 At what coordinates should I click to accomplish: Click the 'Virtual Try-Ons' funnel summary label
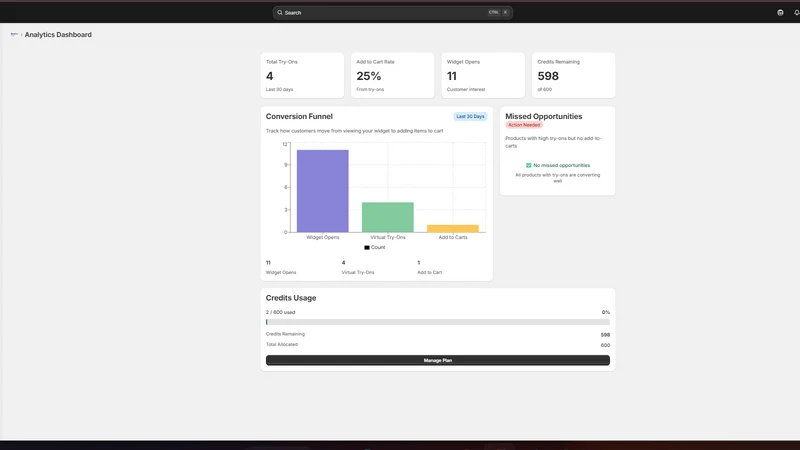click(358, 272)
